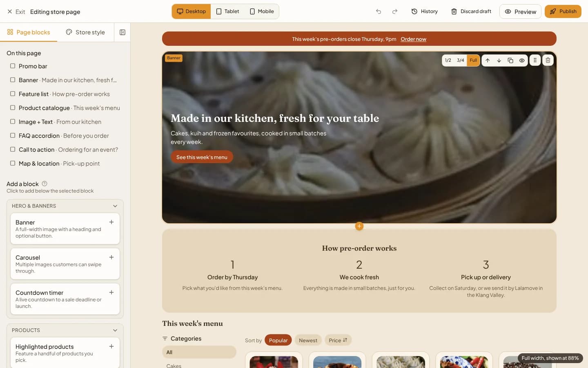Select Desktop preview mode
Image resolution: width=588 pixels, height=368 pixels.
tap(191, 11)
